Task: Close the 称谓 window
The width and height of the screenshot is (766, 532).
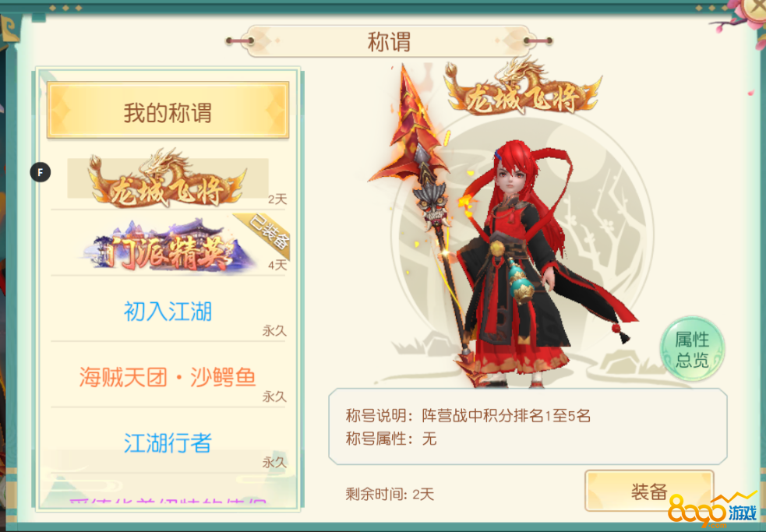Action: [x=755, y=7]
